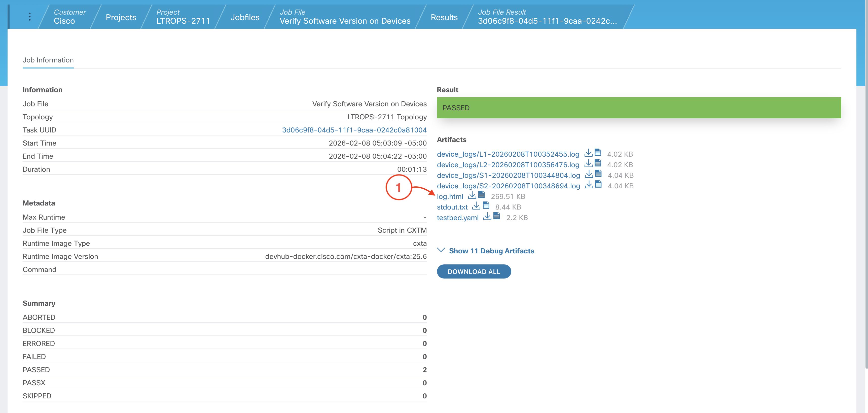This screenshot has height=413, width=868.
Task: Select the Job Information tab
Action: [48, 60]
